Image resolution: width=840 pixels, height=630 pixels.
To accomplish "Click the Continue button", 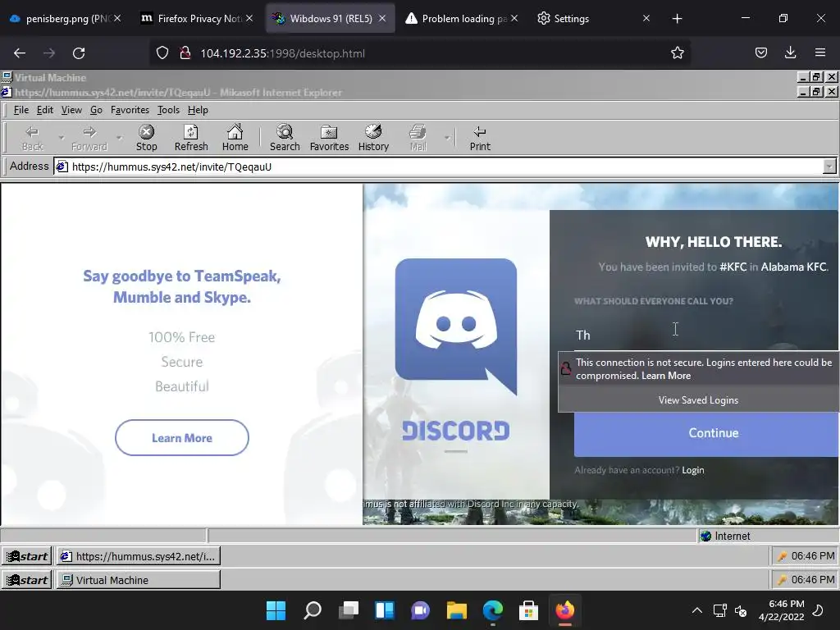I will [x=706, y=433].
